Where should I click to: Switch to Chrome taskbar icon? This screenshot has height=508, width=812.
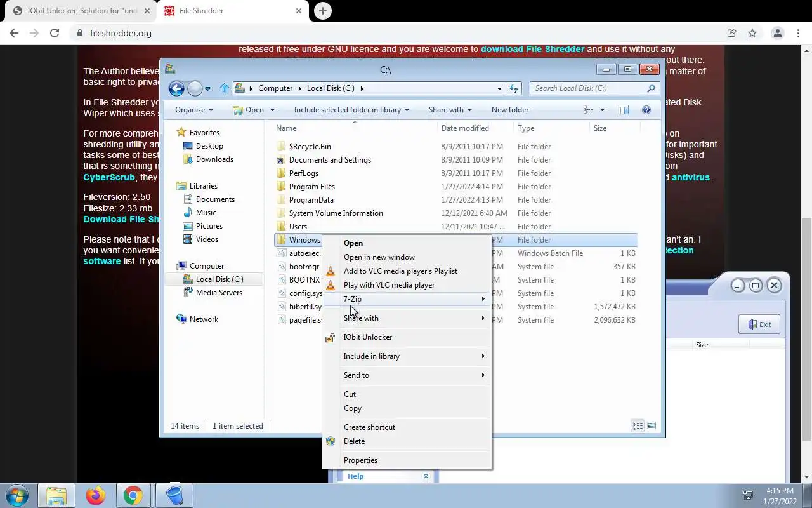click(133, 495)
